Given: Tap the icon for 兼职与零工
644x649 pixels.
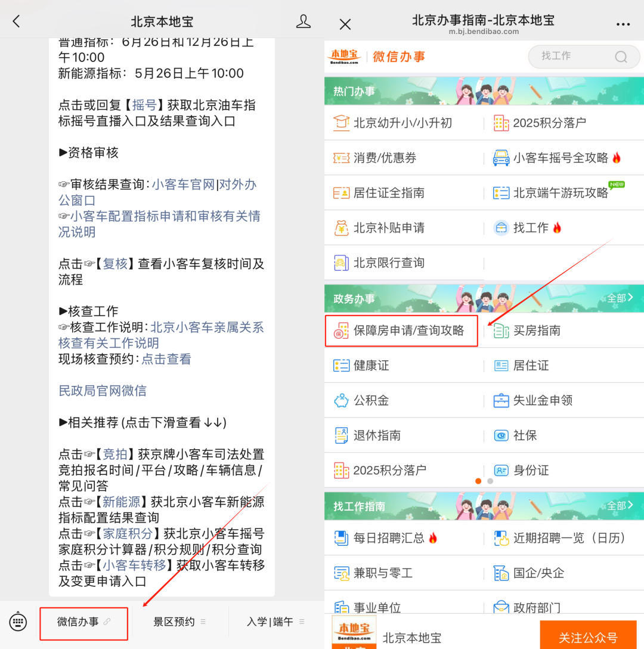Looking at the screenshot, I should point(341,573).
